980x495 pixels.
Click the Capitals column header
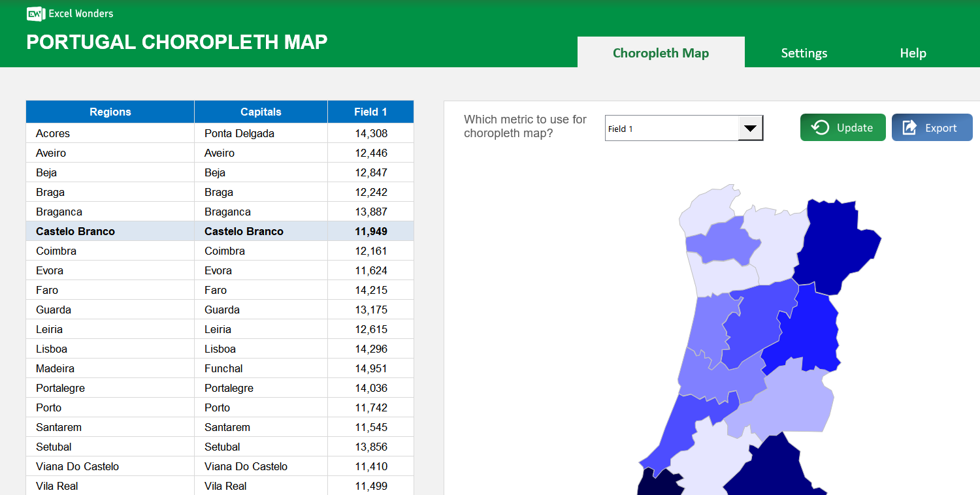261,112
